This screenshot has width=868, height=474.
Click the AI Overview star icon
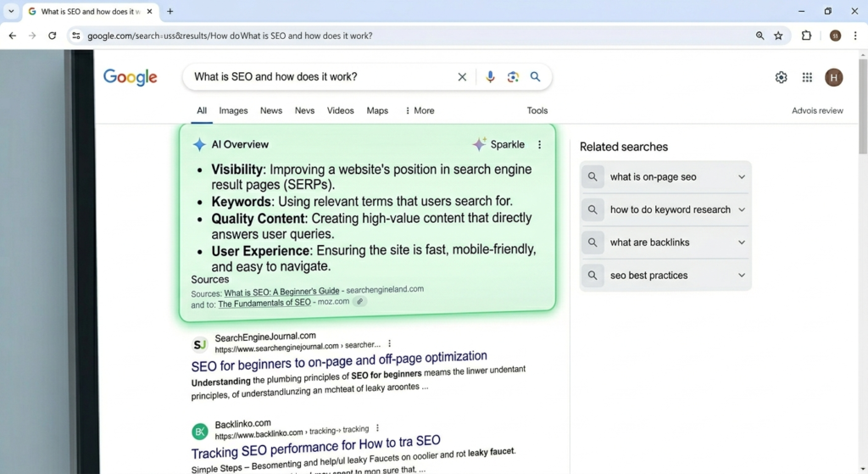(x=198, y=144)
